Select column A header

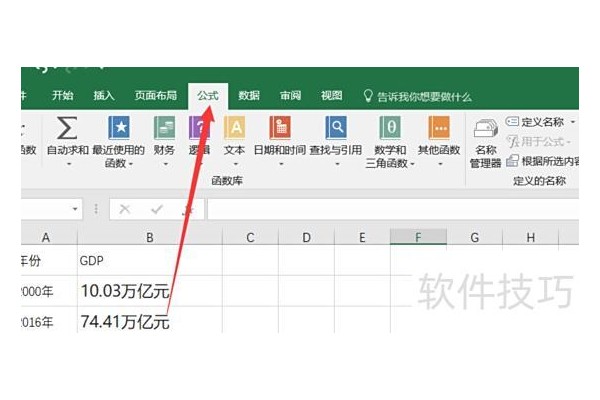[49, 238]
